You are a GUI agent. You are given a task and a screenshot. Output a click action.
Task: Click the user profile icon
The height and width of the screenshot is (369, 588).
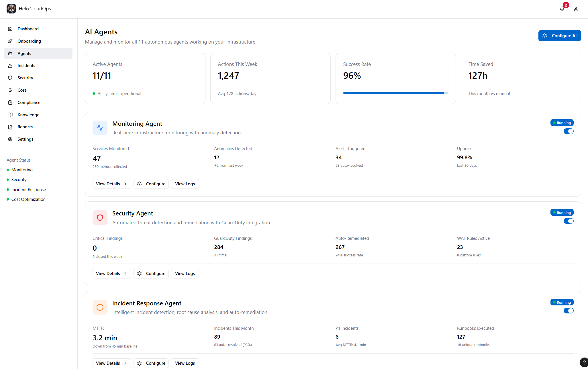[x=576, y=9]
